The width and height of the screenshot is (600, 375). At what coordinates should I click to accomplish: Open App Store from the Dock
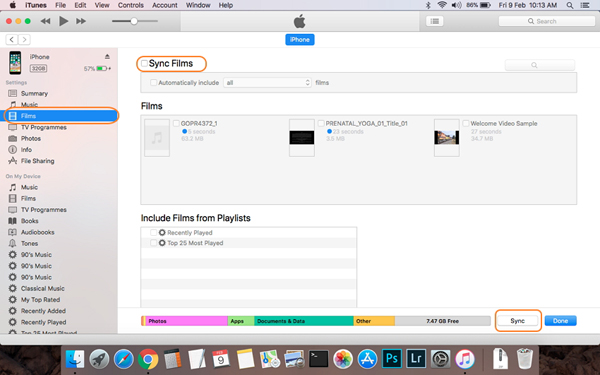pos(367,359)
